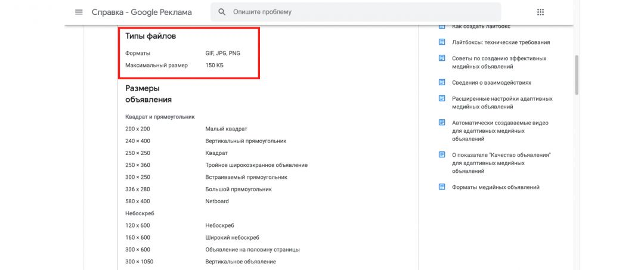
Task: Focus the Опишите проблему search field
Action: pos(355,13)
